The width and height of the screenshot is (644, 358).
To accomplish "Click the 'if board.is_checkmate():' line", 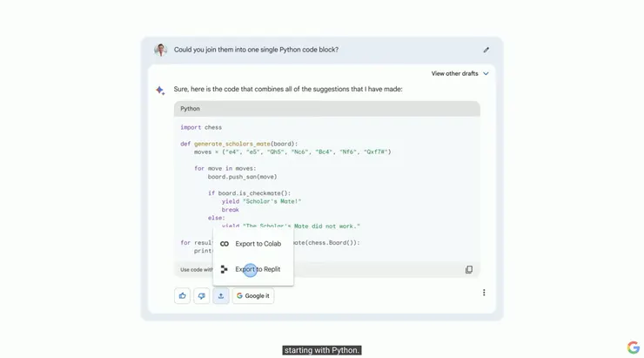I will click(249, 193).
